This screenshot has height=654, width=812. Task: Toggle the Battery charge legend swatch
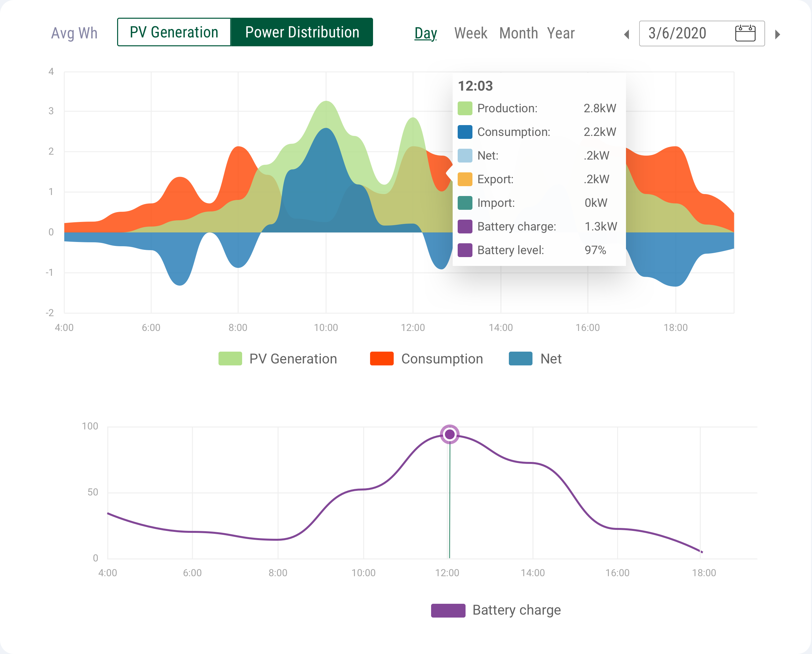tap(448, 610)
